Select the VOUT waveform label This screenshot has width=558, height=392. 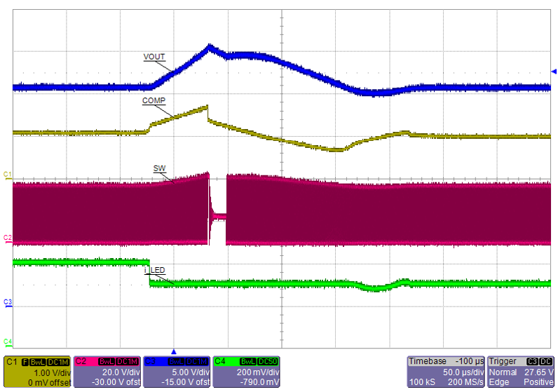point(154,58)
